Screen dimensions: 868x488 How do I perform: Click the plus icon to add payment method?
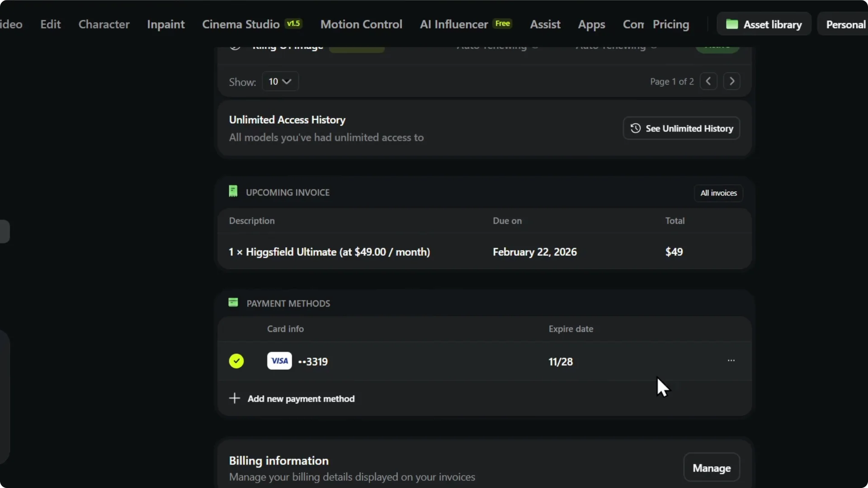(234, 398)
